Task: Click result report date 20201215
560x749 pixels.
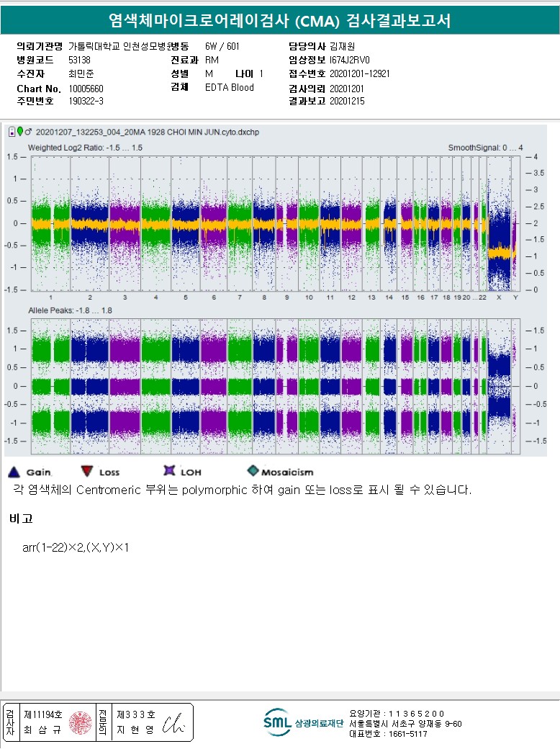Action: pos(347,102)
